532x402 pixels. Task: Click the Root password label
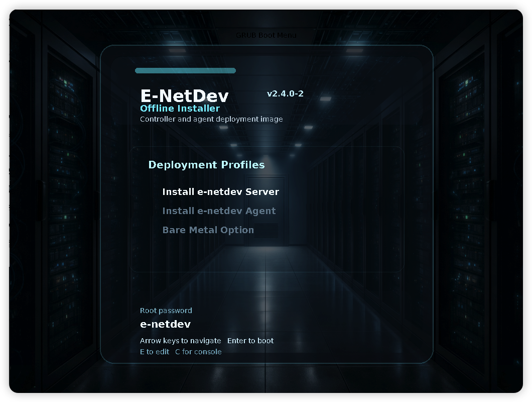pyautogui.click(x=166, y=311)
